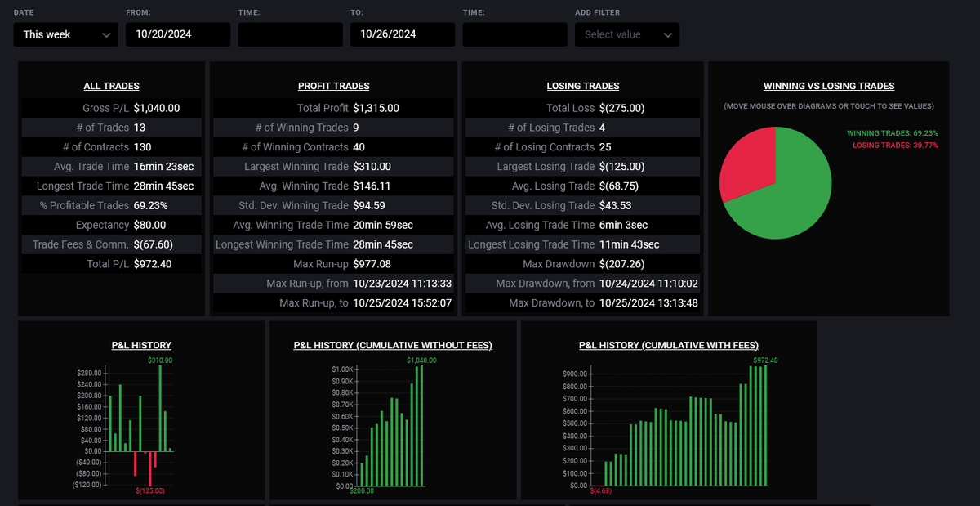This screenshot has height=506, width=980.
Task: Click the Losing Trades: 30.77% legend label
Action: pyautogui.click(x=895, y=145)
